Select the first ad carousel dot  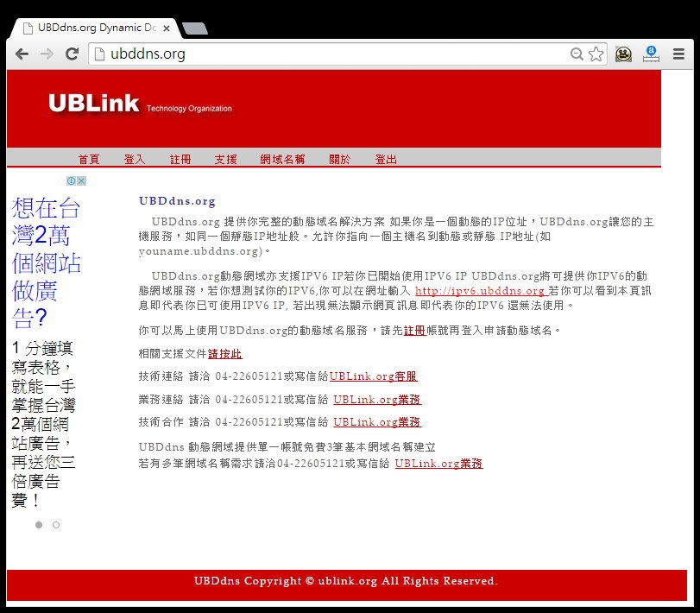(x=39, y=525)
